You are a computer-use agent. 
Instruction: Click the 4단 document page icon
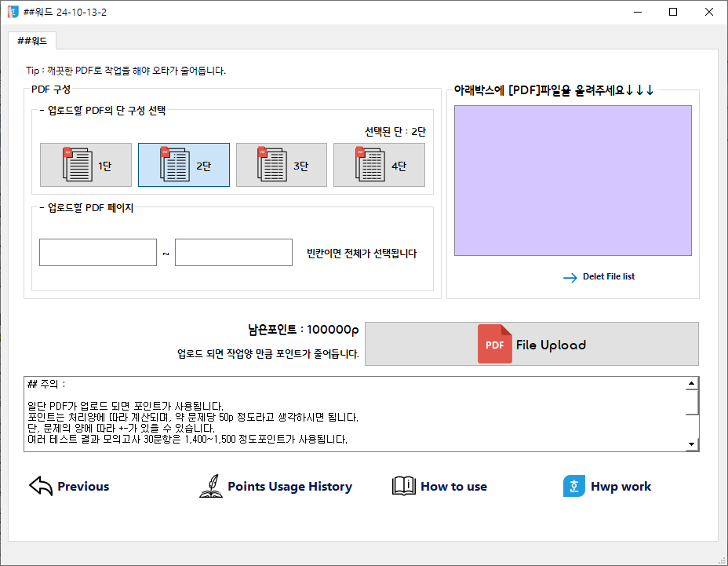[370, 164]
